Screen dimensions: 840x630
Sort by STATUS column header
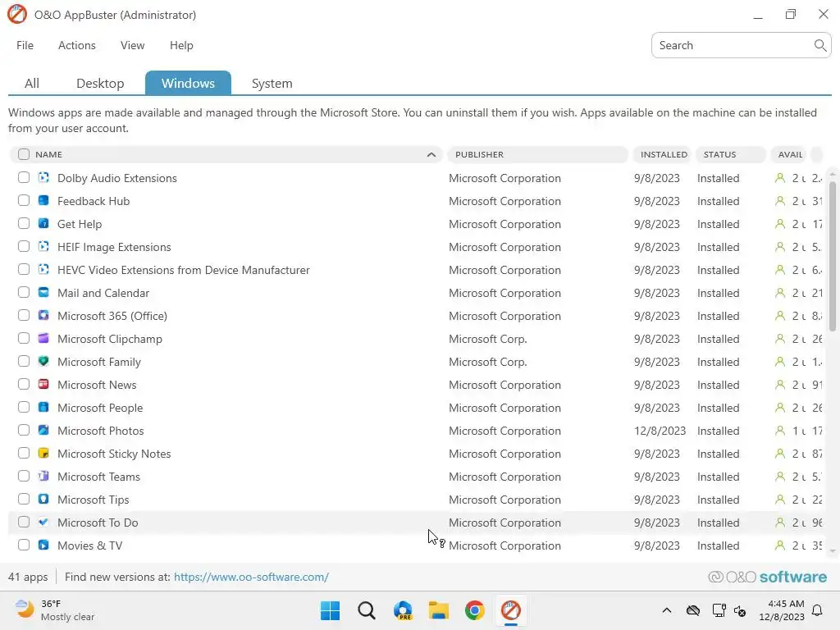pyautogui.click(x=731, y=154)
